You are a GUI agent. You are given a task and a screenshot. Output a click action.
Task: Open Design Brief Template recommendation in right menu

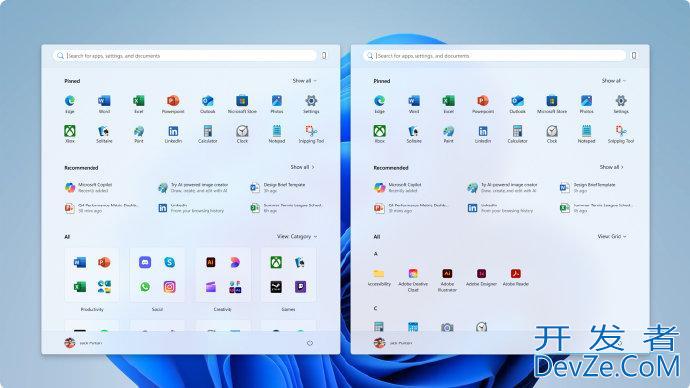click(588, 188)
